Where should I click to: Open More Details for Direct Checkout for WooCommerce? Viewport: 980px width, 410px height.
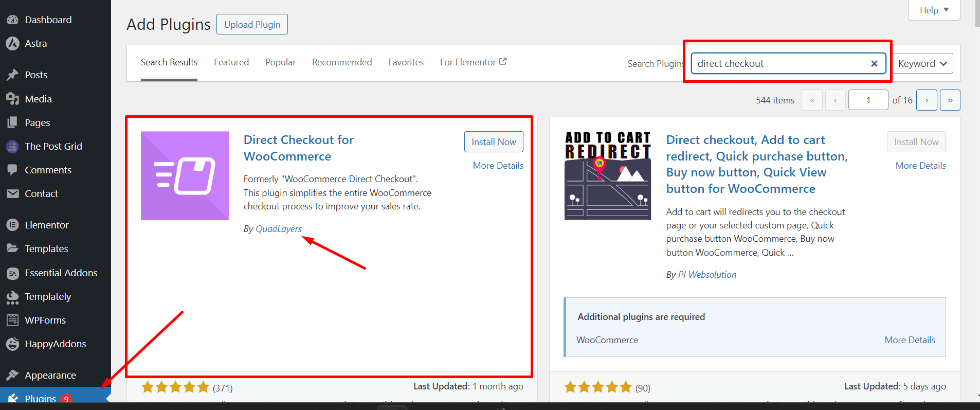point(498,166)
